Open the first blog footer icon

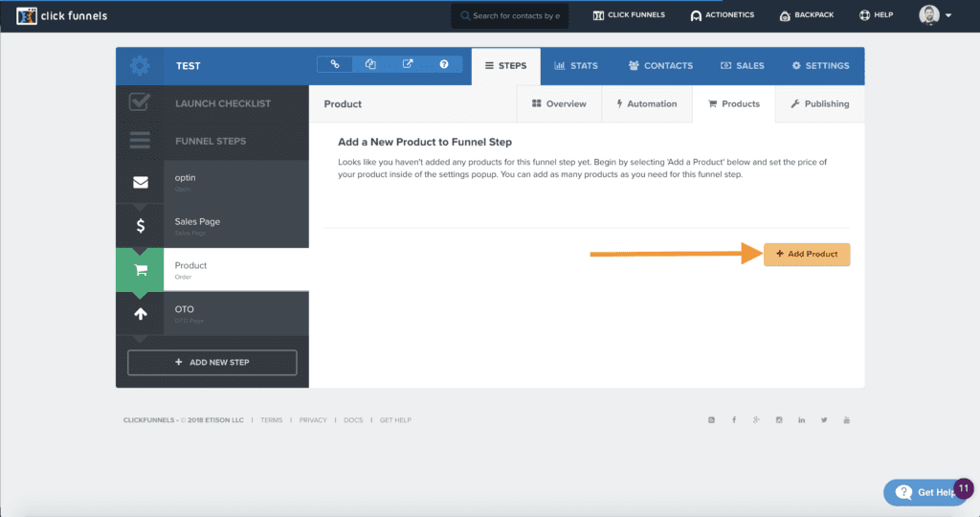711,420
